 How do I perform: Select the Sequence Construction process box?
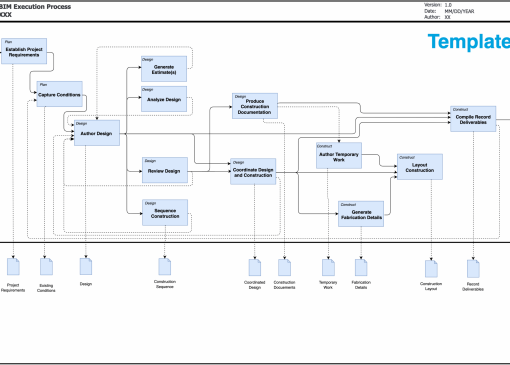165,213
